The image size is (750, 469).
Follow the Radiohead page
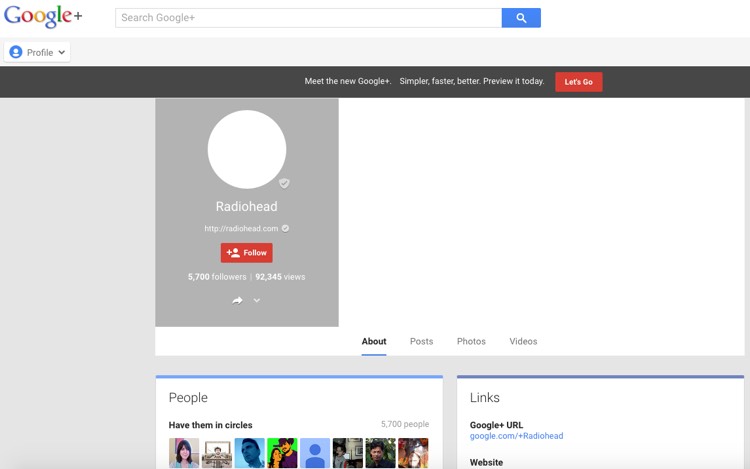246,252
